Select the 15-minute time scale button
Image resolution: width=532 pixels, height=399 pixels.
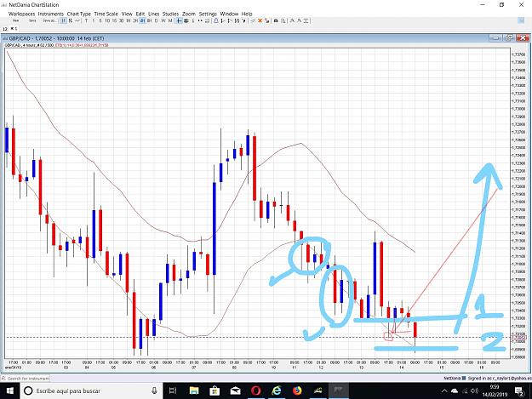(114, 20)
